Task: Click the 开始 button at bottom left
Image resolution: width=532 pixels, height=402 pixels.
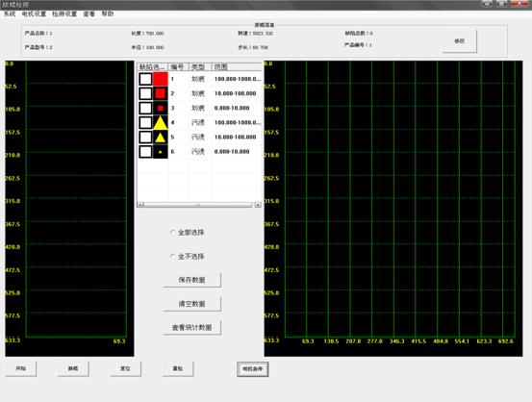Action: pos(21,368)
